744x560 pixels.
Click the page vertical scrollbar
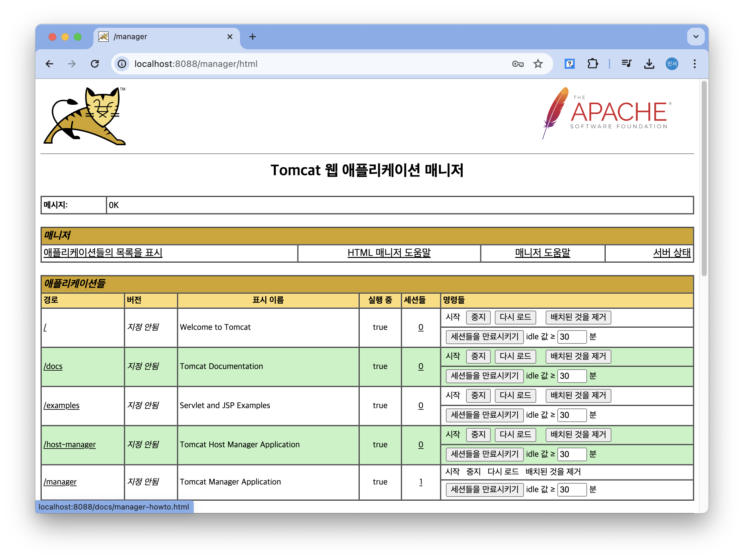click(704, 178)
